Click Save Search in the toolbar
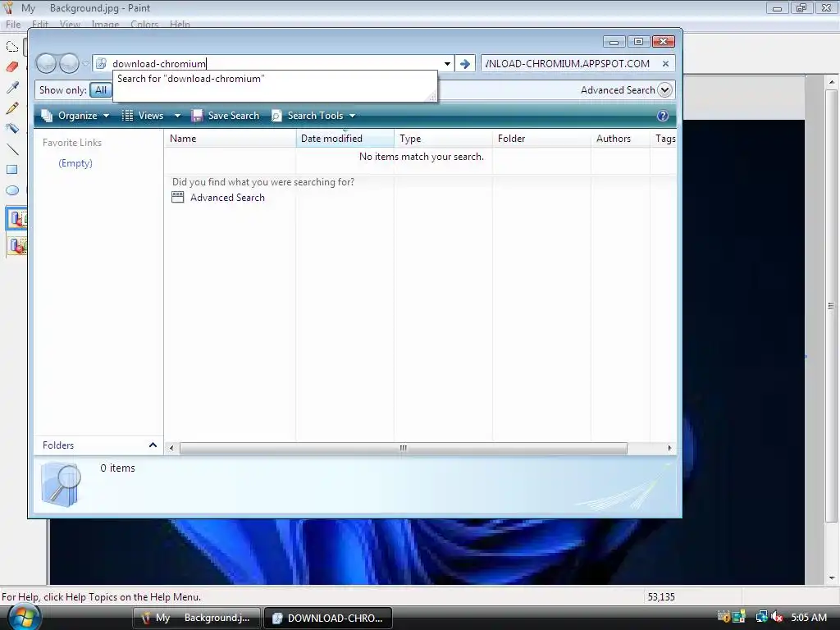The width and height of the screenshot is (840, 630). pyautogui.click(x=226, y=116)
